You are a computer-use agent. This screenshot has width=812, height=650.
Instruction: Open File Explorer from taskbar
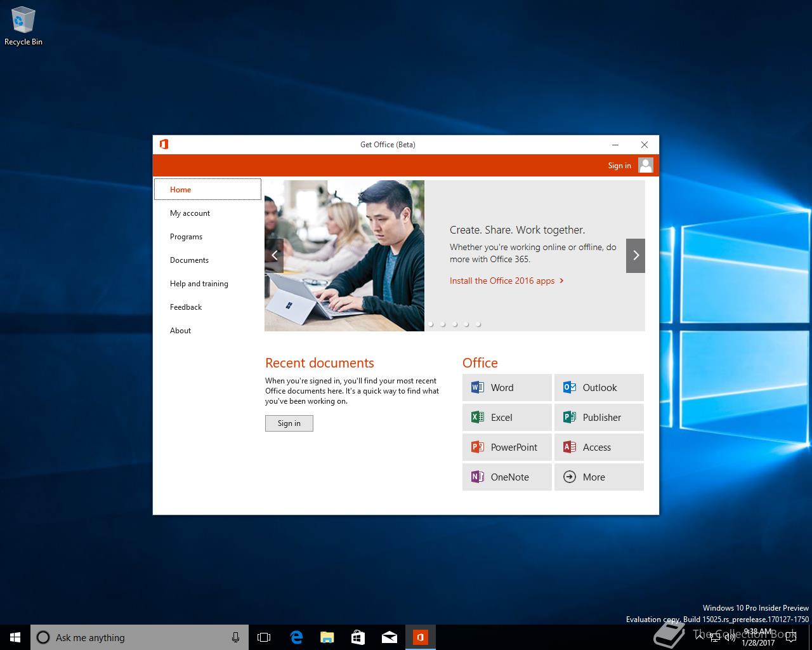point(327,637)
